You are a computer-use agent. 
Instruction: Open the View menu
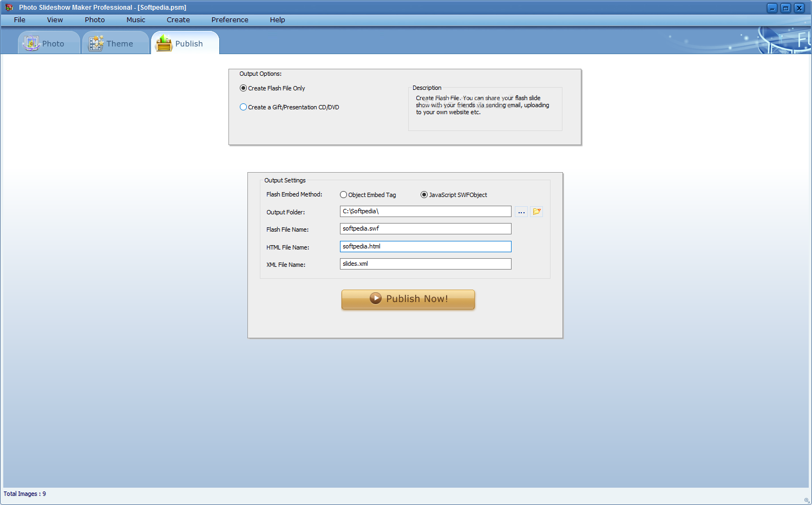coord(55,19)
